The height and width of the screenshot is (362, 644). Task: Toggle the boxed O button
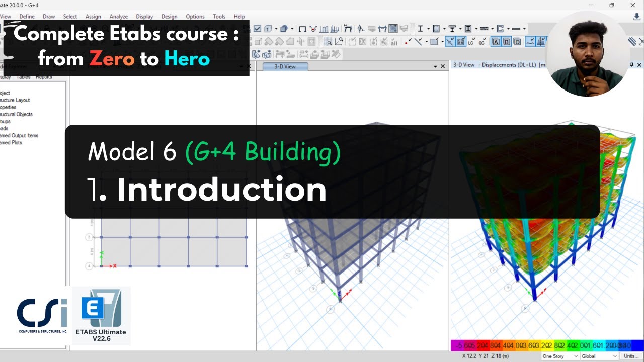click(517, 42)
